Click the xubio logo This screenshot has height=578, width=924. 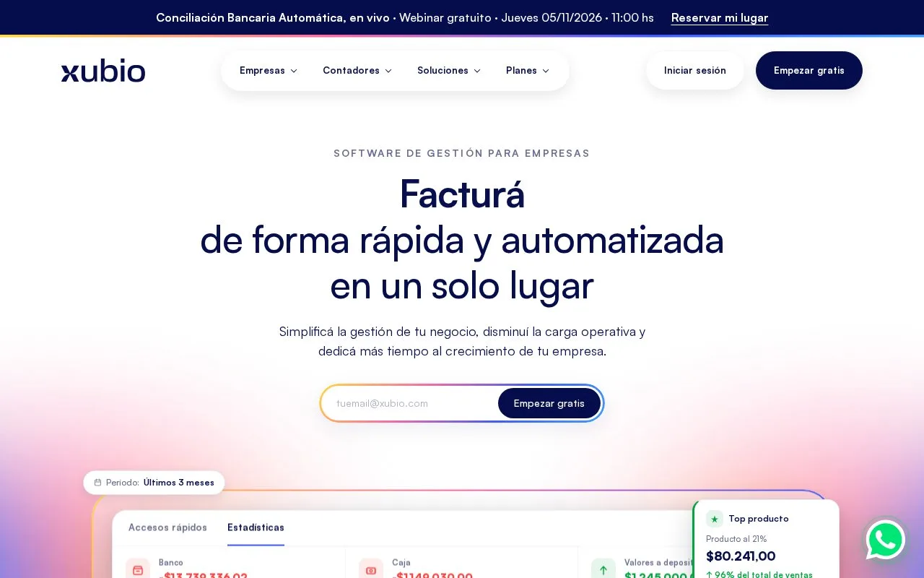tap(103, 71)
